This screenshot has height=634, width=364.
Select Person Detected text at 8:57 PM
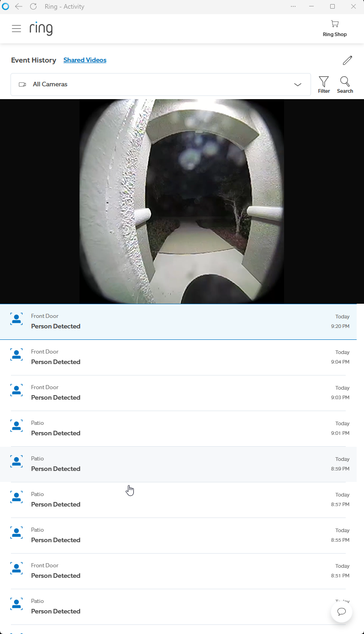pos(56,504)
